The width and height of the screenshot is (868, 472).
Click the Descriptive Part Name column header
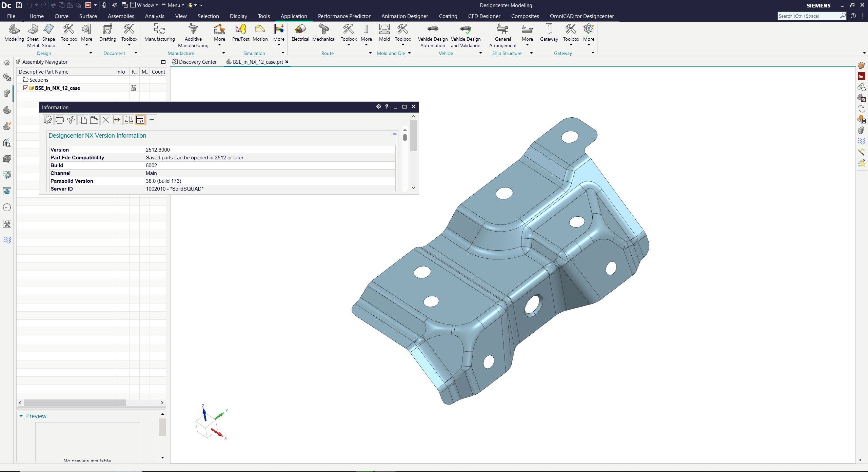point(65,72)
